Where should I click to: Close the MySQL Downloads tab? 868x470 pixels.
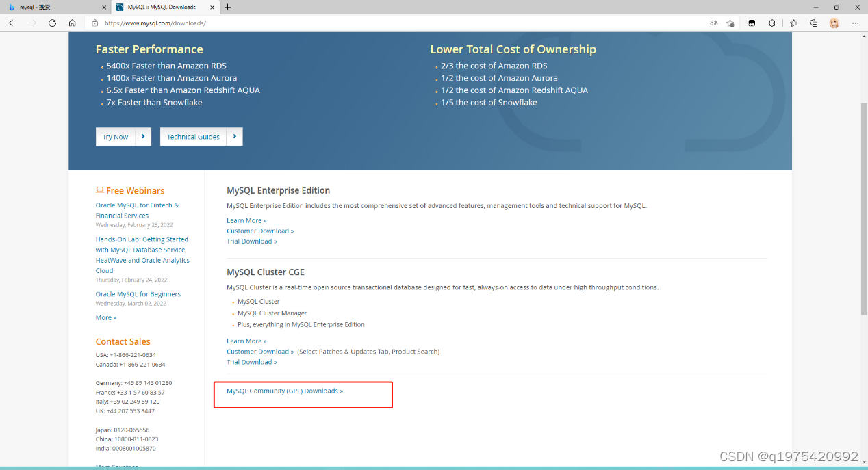tap(212, 7)
